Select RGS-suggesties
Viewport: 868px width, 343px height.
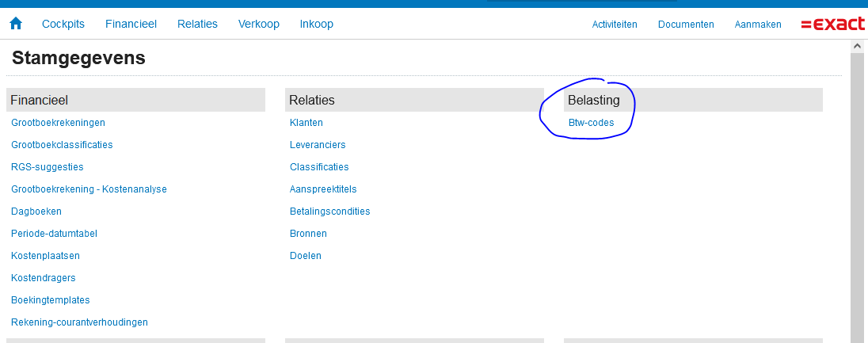[x=47, y=167]
